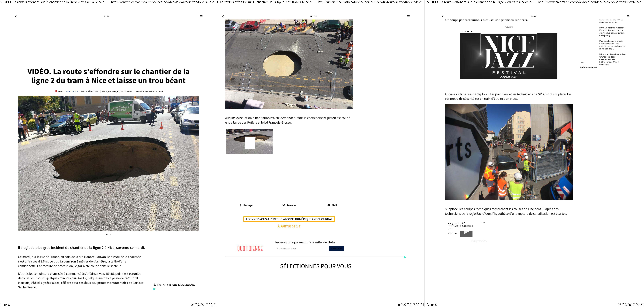
Task: Open the small sinkhole video thumbnail
Action: click(249, 142)
